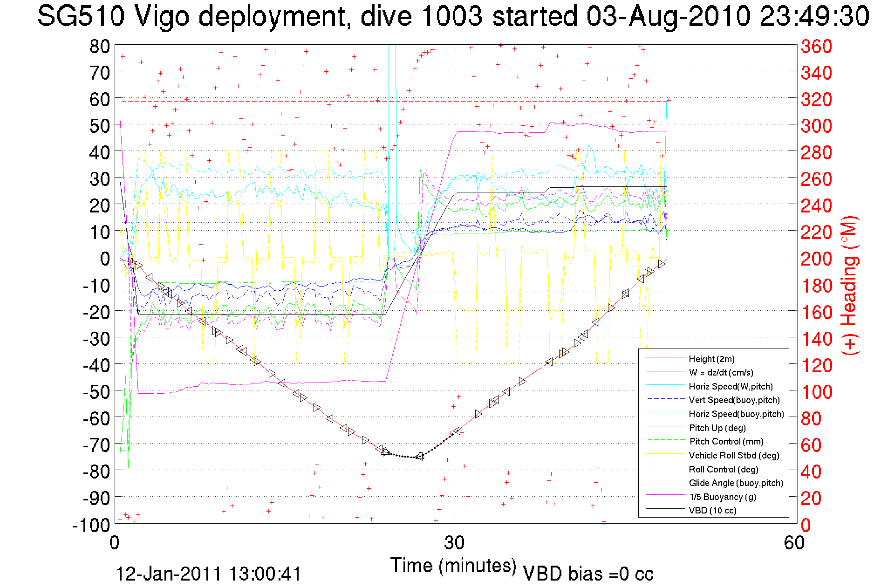This screenshot has width=881, height=588.
Task: Click the Horiz Speed(buoy,pitch) legend entry
Action: (x=736, y=414)
